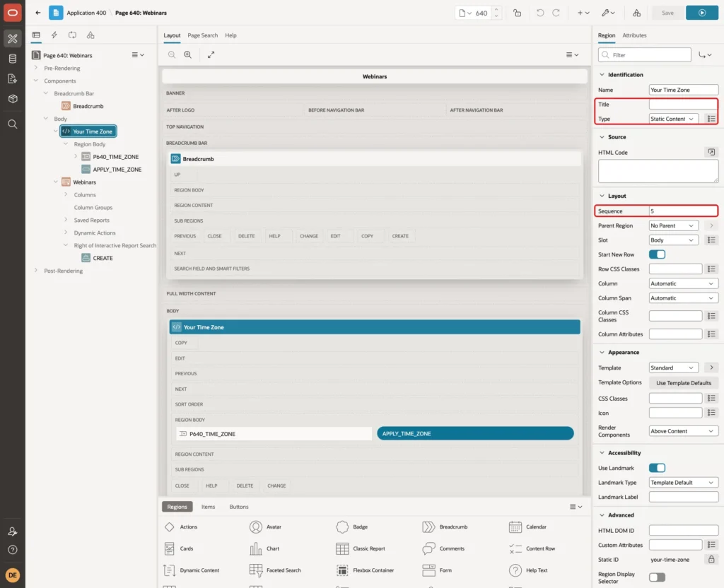
Task: Click the Application 400 breadcrumb link
Action: [86, 13]
